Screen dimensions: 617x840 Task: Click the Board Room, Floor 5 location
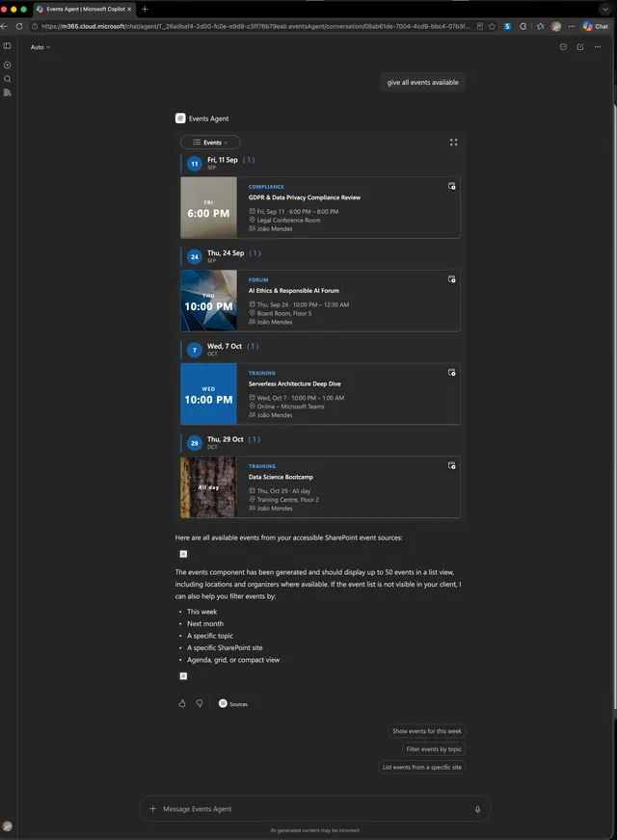tap(284, 313)
